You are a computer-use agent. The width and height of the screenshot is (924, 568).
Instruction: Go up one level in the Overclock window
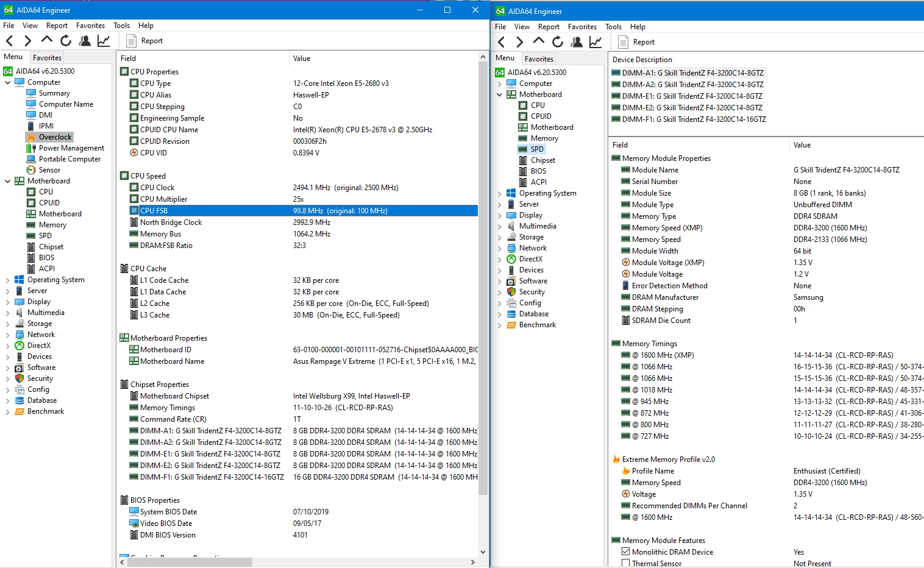click(x=47, y=40)
